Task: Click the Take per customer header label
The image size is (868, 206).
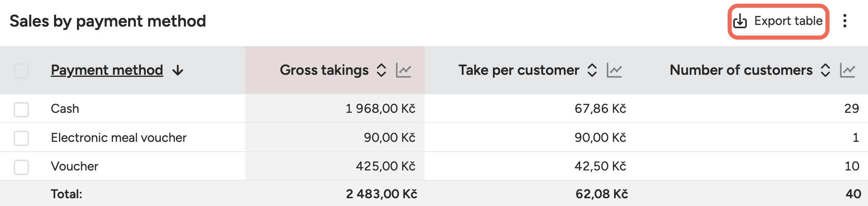Action: click(x=518, y=70)
